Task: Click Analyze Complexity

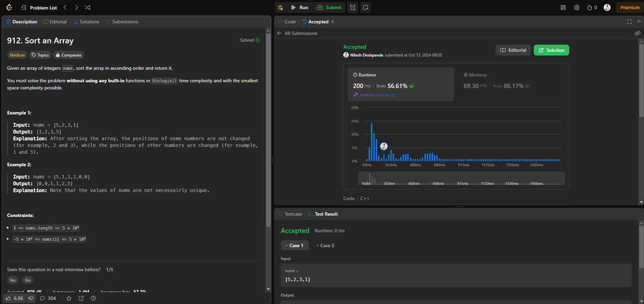Action: click(374, 95)
